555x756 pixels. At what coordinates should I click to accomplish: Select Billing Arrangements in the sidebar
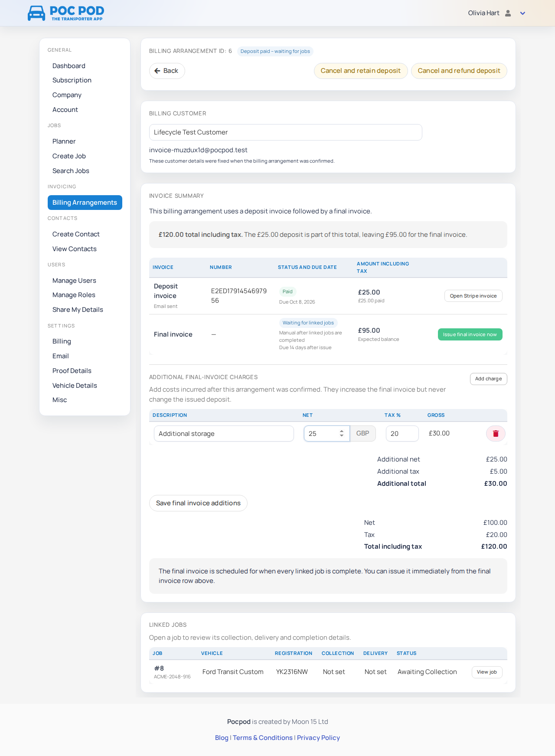85,203
